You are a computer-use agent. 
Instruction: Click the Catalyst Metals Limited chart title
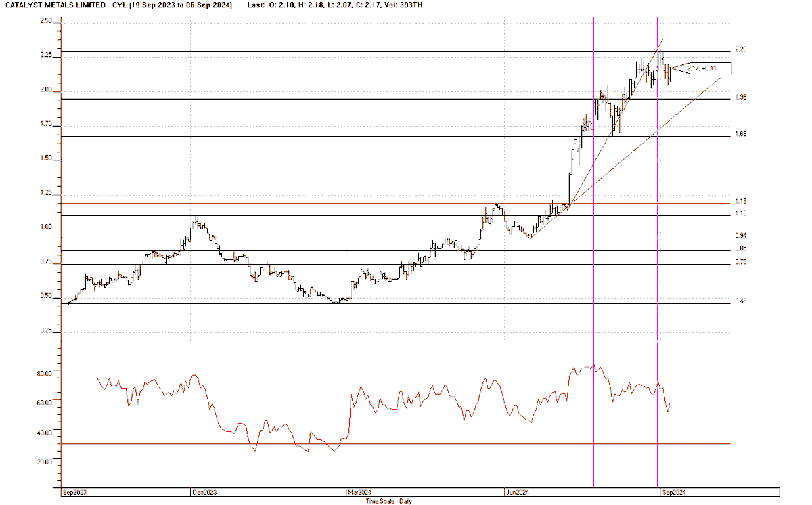[118, 5]
